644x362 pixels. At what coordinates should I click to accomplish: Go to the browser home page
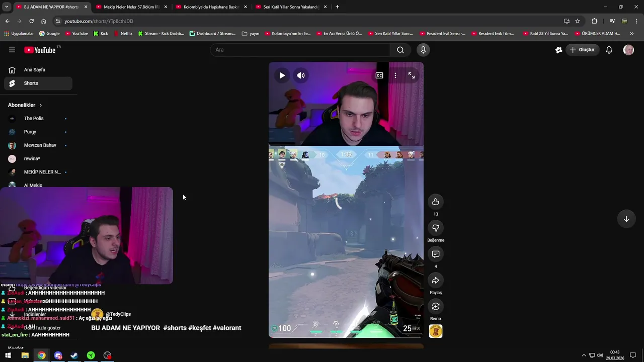tap(43, 21)
